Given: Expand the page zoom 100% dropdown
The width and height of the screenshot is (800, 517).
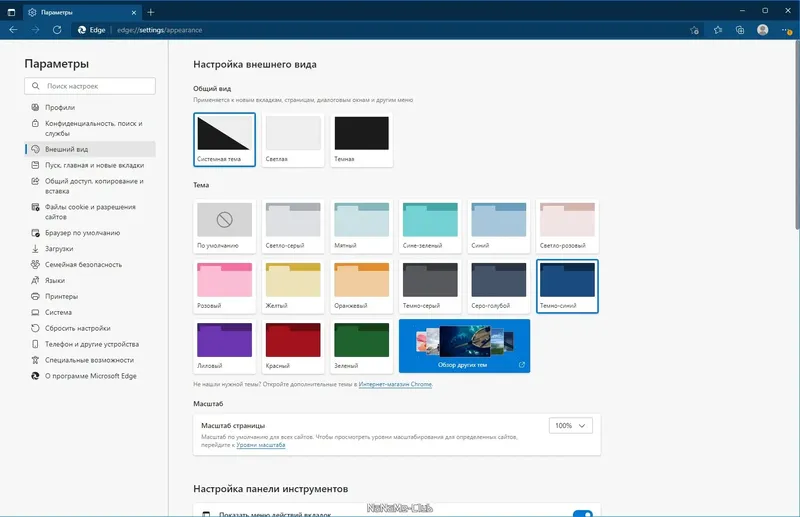Looking at the screenshot, I should (x=570, y=426).
